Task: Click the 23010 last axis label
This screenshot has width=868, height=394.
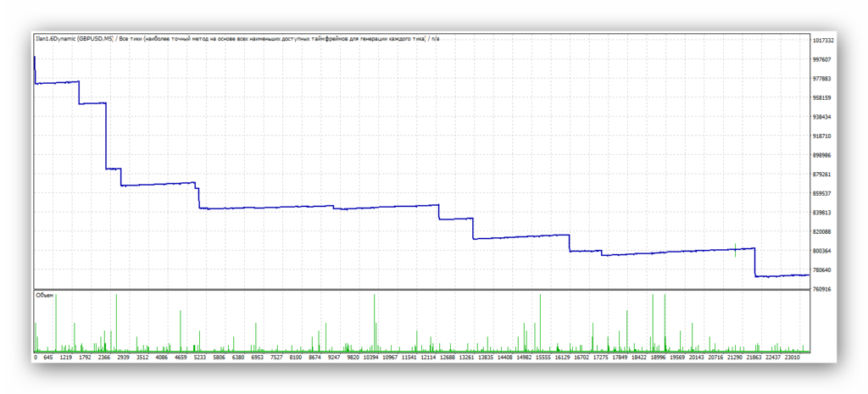Action: [x=791, y=358]
